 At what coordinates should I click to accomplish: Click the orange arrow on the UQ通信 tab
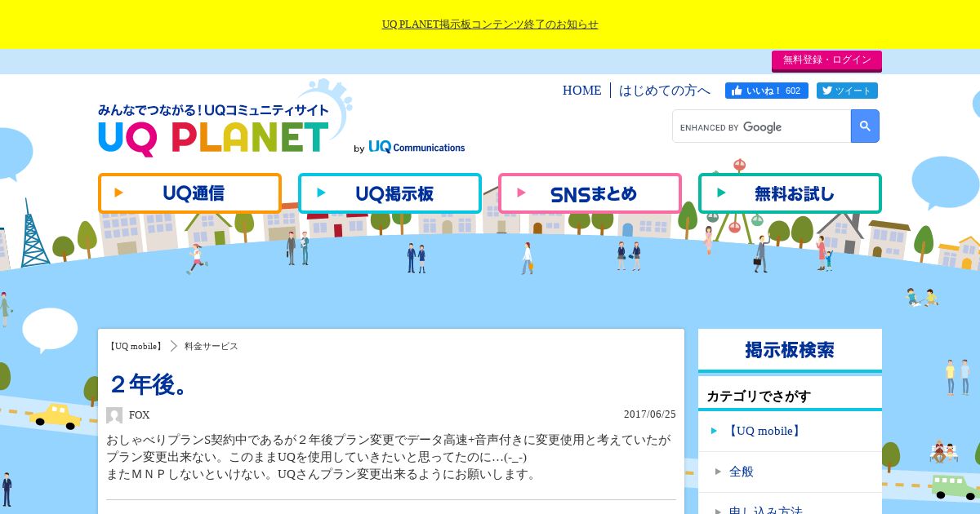[119, 193]
